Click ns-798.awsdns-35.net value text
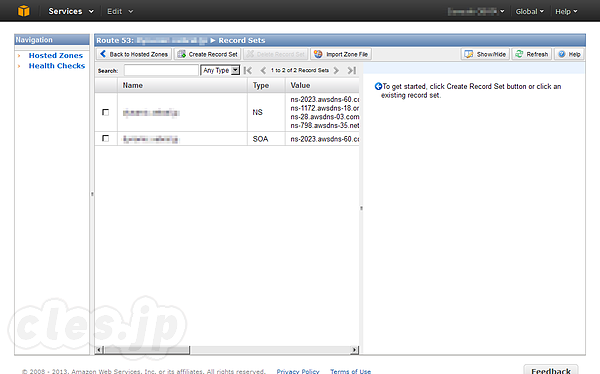Image resolution: width=600 pixels, height=374 pixels. pos(324,125)
